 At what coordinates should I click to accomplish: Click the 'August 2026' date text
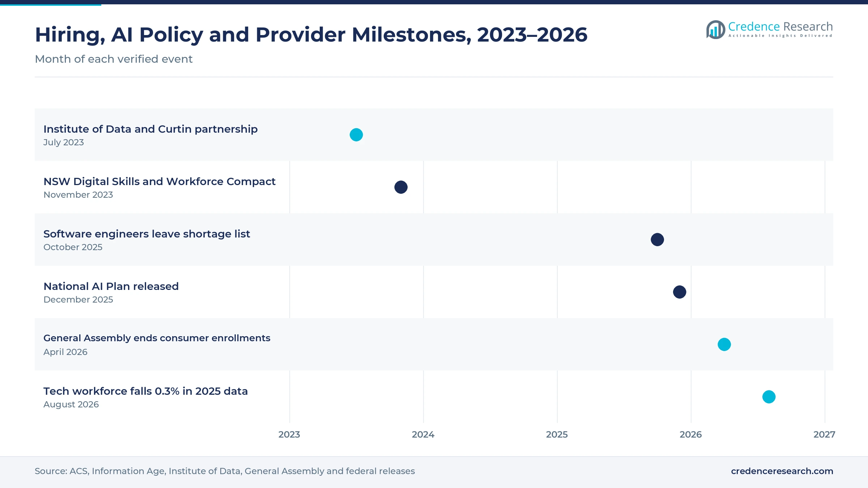[71, 404]
